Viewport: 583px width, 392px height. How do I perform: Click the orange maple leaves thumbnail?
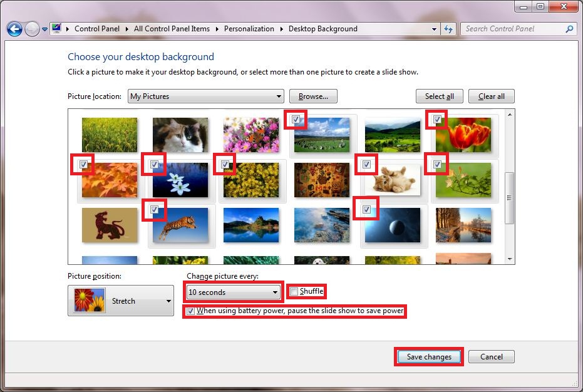click(x=110, y=180)
